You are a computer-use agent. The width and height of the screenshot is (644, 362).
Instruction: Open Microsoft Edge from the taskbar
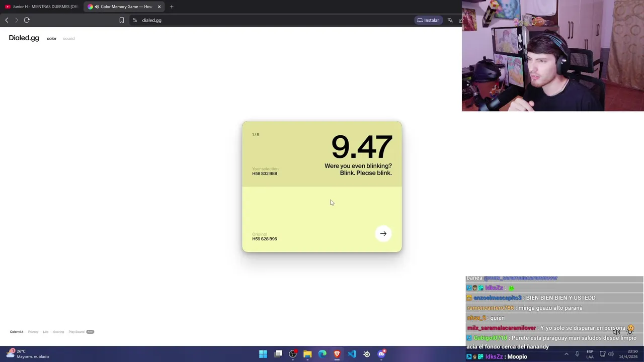[x=323, y=354]
